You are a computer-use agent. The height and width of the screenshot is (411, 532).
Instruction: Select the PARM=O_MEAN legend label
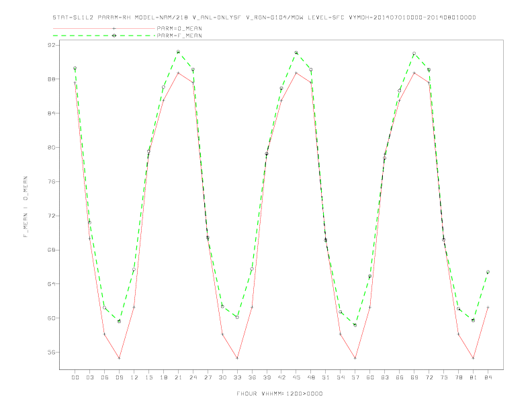tap(179, 28)
